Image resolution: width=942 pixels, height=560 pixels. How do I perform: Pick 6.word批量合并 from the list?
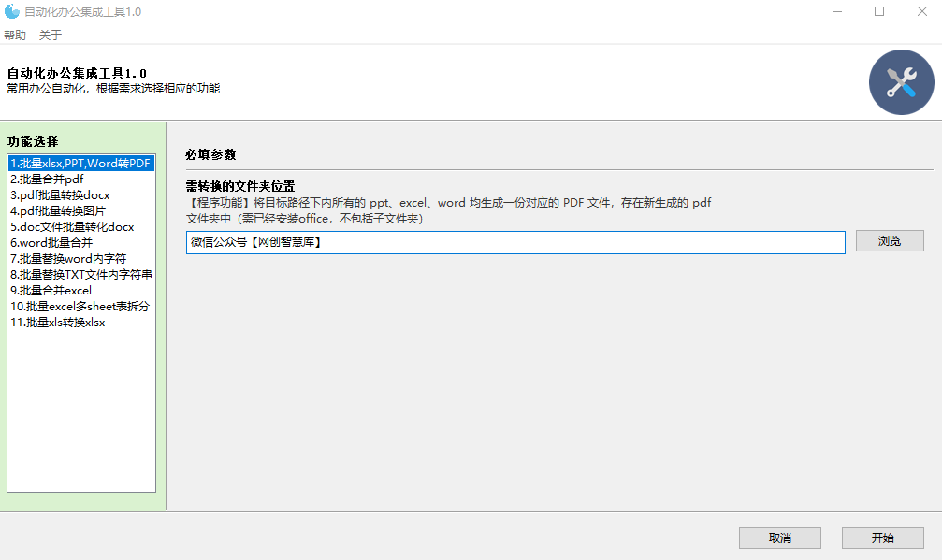pos(81,242)
